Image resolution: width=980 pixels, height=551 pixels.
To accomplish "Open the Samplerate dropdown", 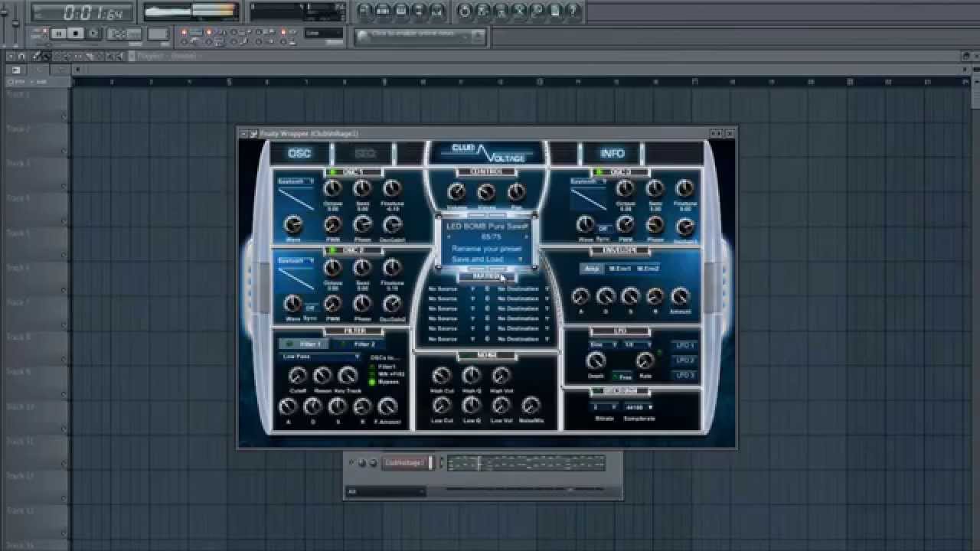I will tap(640, 406).
